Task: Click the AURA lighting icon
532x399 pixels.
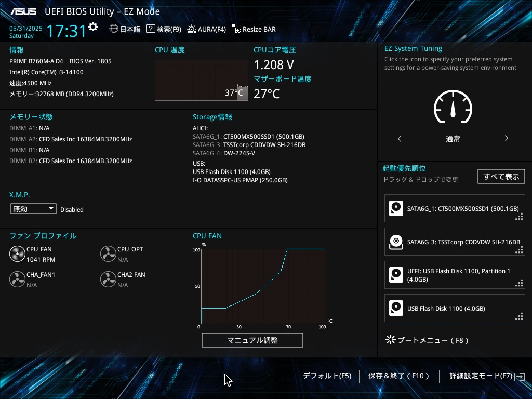Action: [192, 29]
